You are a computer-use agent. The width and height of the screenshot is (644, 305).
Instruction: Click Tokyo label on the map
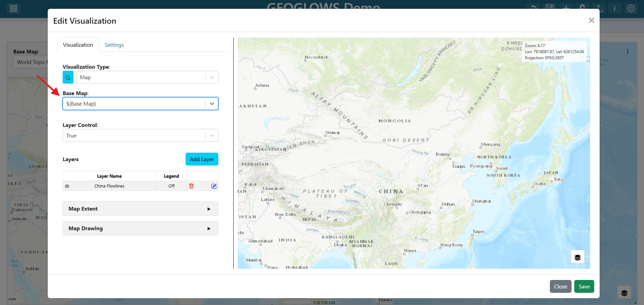(559, 179)
